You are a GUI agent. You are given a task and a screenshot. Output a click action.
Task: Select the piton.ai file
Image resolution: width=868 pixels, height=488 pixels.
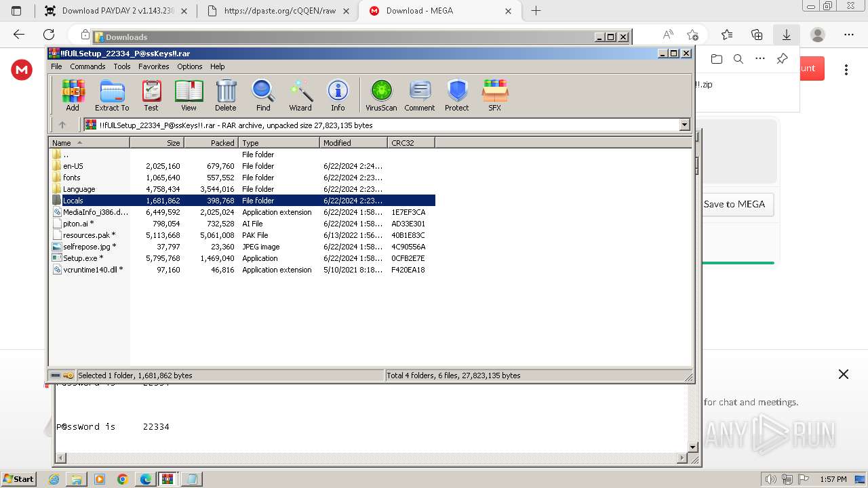click(x=242, y=224)
